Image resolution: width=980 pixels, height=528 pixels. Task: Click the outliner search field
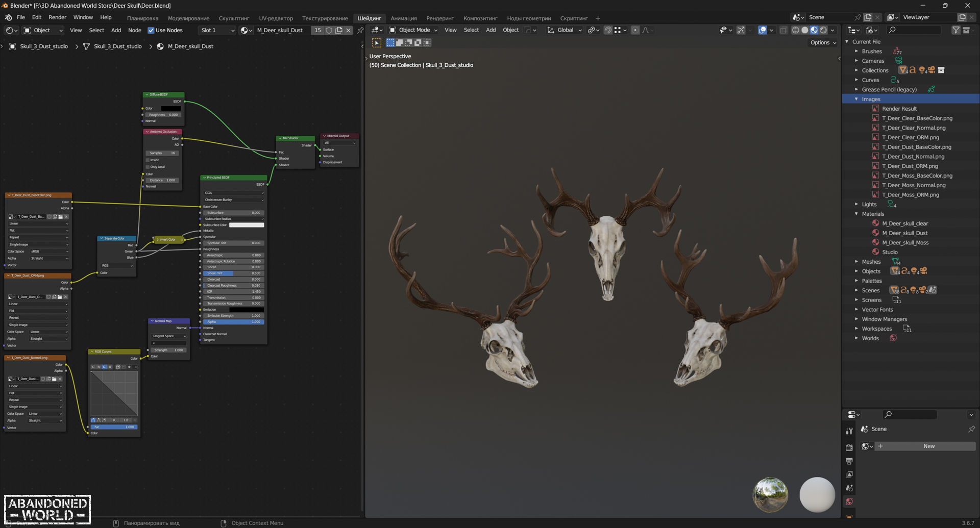(x=914, y=30)
